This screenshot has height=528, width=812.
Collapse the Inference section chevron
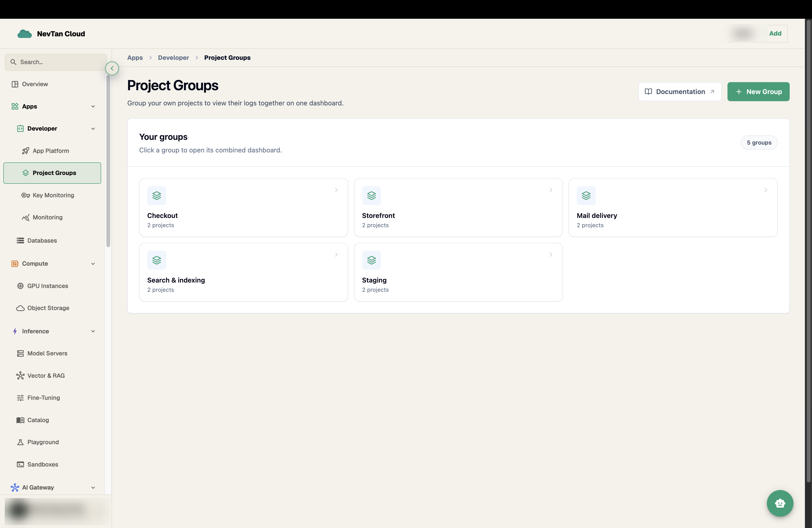coord(93,331)
